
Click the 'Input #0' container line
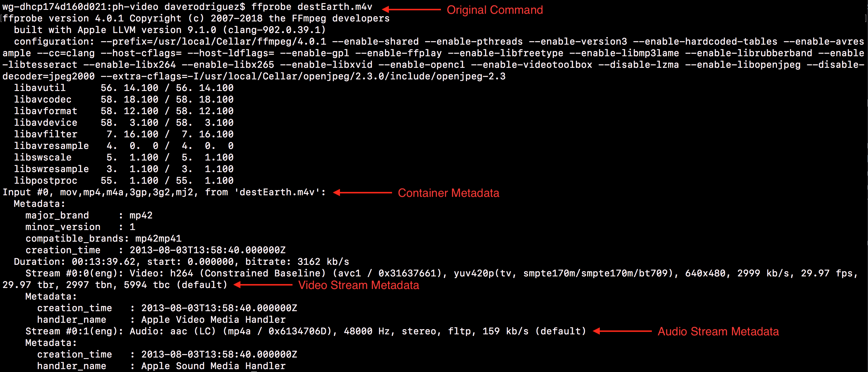tap(164, 192)
